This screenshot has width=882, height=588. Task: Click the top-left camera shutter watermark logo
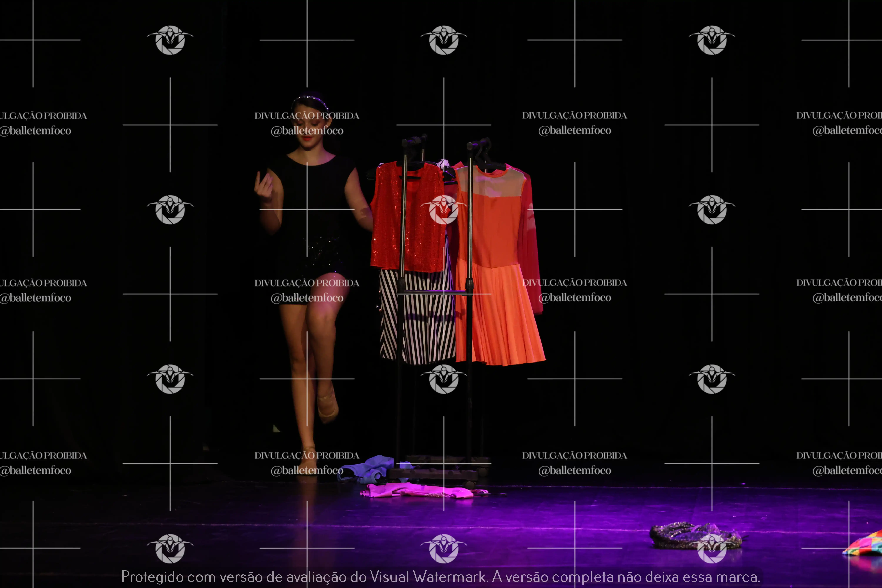tap(170, 40)
